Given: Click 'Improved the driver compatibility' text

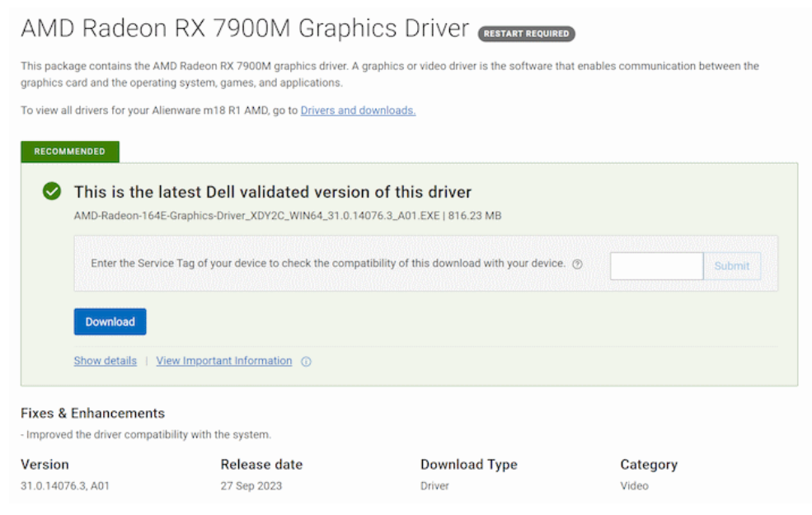Looking at the screenshot, I should (148, 434).
